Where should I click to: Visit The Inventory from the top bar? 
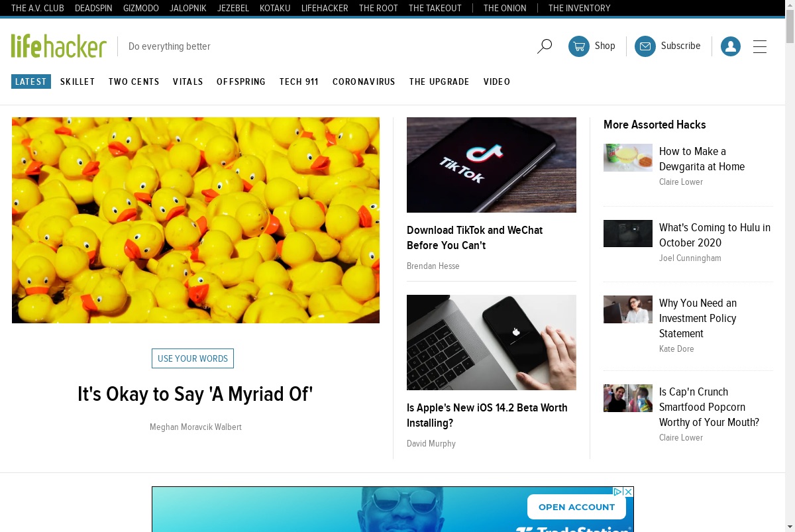580,8
